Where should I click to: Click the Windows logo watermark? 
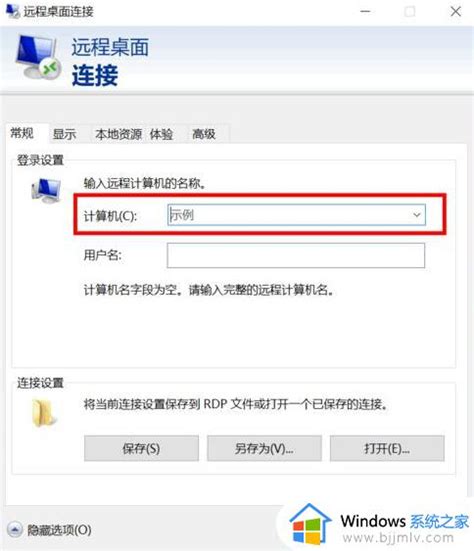pos(310,524)
